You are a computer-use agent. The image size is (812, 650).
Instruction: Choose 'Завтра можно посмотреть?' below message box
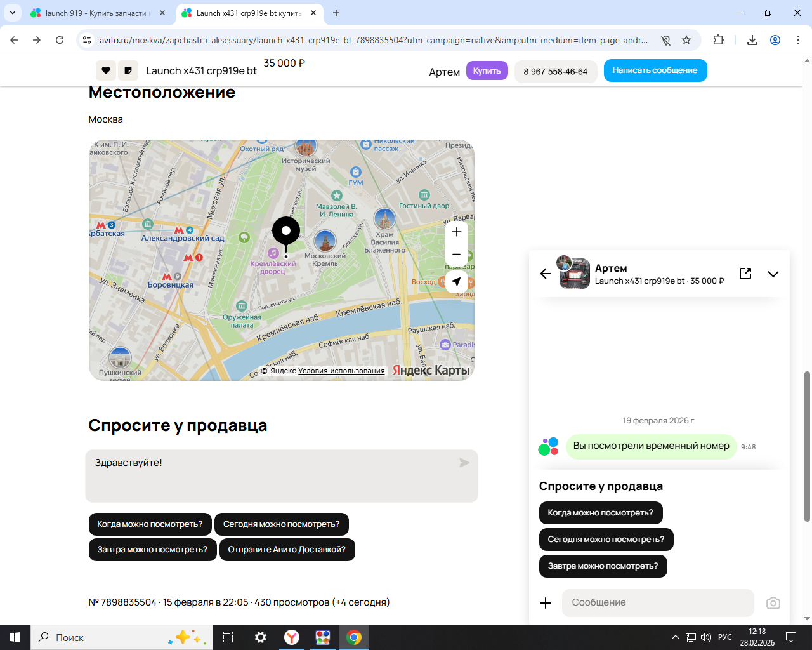point(152,550)
